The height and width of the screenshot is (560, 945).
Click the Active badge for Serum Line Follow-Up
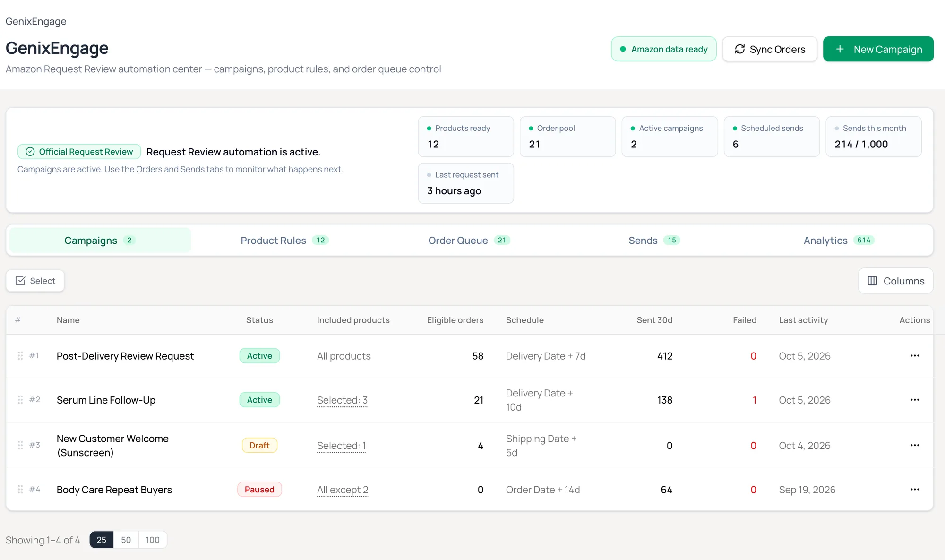point(259,400)
